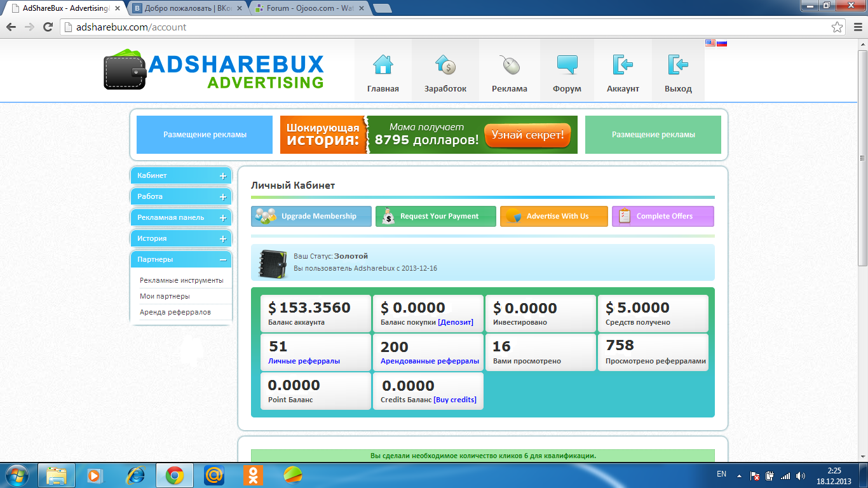Switch language with the US flag

pyautogui.click(x=710, y=43)
